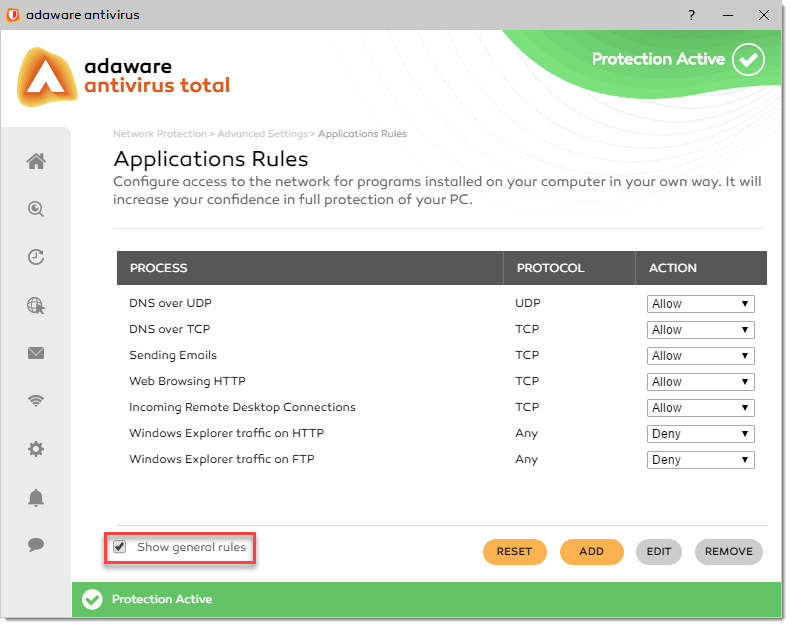Select the Incoming Remote Desktop Connections row
The height and width of the screenshot is (626, 790).
coord(442,407)
